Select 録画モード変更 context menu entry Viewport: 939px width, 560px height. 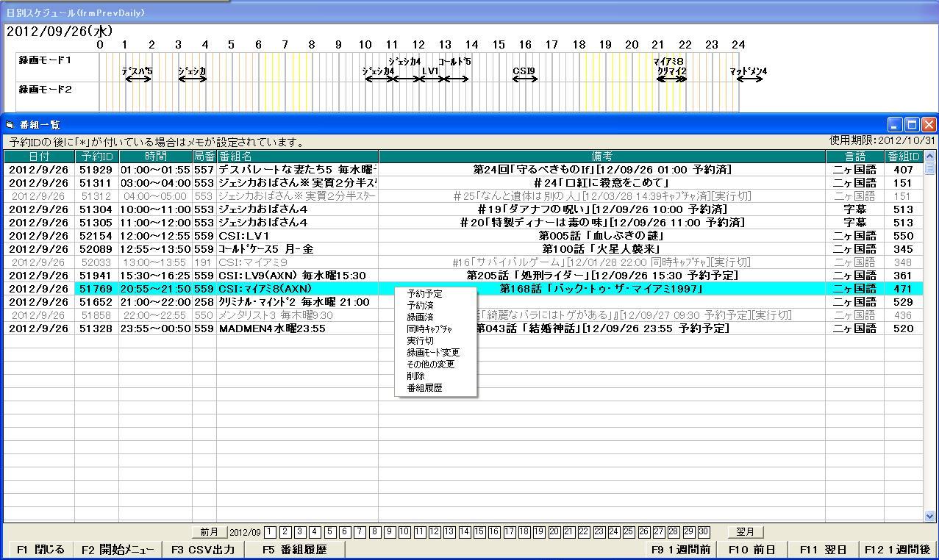(x=433, y=352)
